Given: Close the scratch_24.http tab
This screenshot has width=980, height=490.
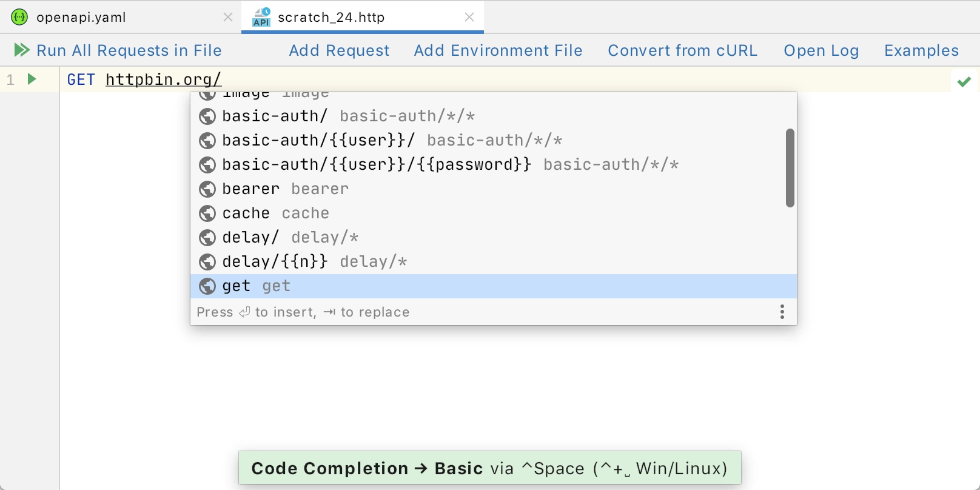Looking at the screenshot, I should click(x=469, y=17).
